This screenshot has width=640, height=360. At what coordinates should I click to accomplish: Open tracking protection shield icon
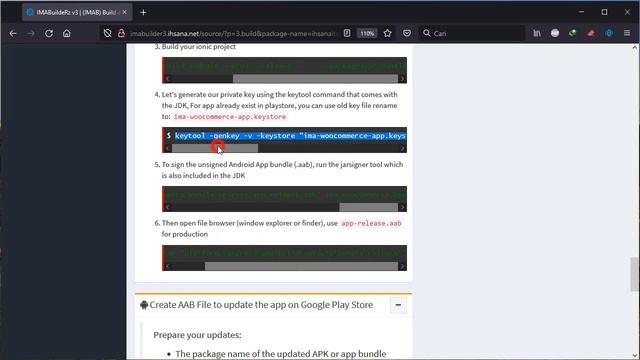coord(107,33)
